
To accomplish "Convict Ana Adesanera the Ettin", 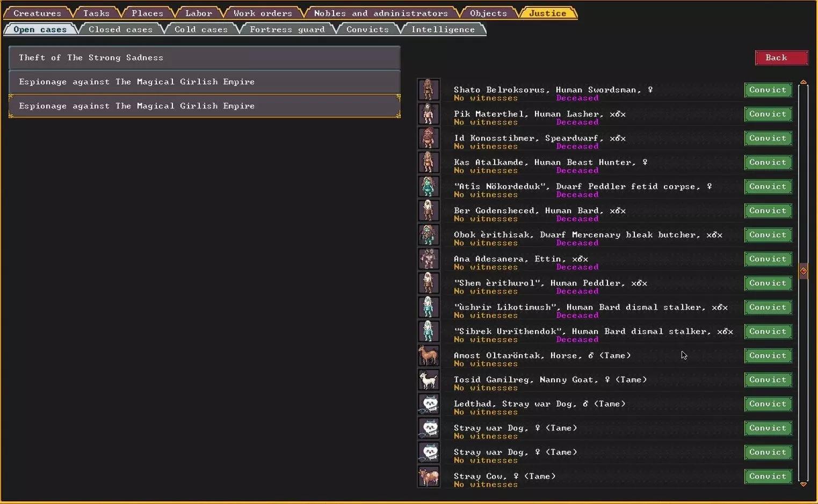I will click(x=768, y=259).
